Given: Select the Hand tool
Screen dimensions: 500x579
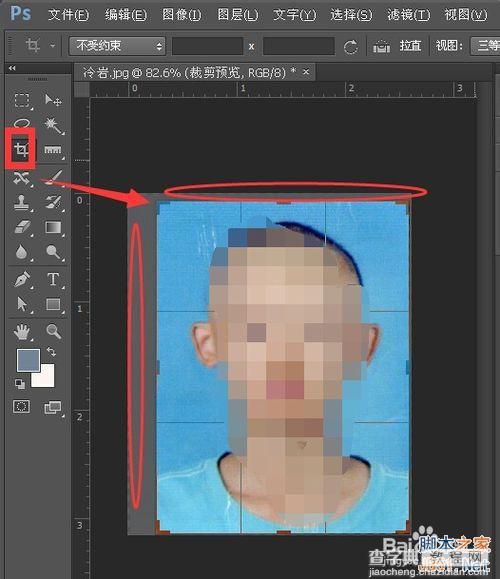Looking at the screenshot, I should pyautogui.click(x=22, y=332).
